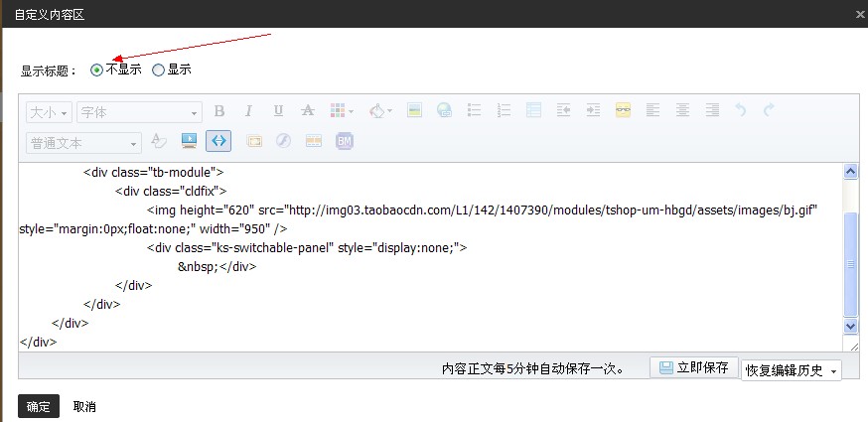Toggle italic formatting button
The height and width of the screenshot is (422, 868).
pos(248,112)
